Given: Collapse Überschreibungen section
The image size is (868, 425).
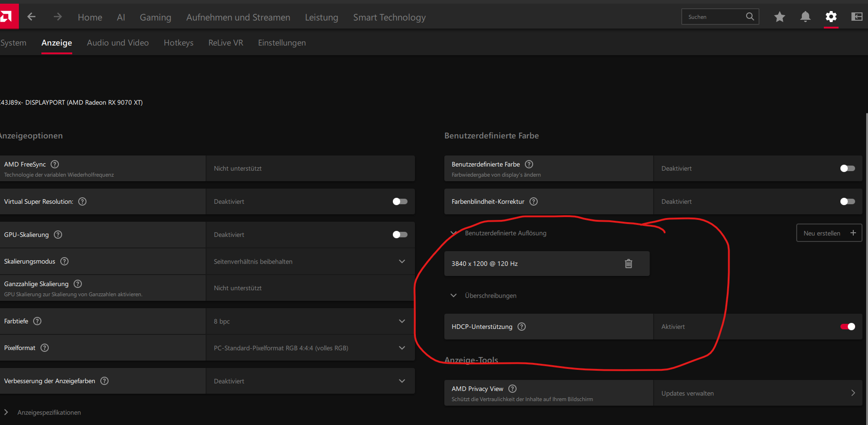Looking at the screenshot, I should [x=454, y=295].
